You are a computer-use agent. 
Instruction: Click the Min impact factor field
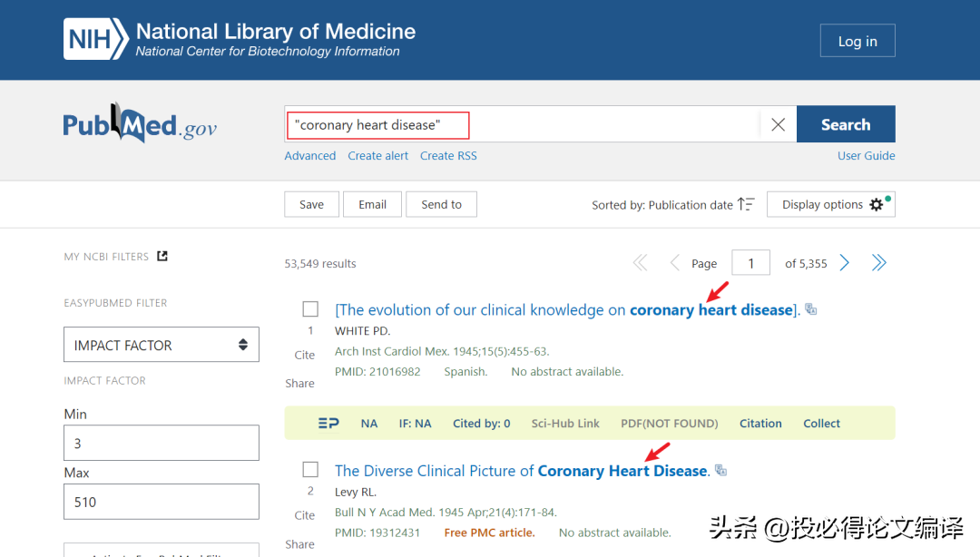(162, 443)
